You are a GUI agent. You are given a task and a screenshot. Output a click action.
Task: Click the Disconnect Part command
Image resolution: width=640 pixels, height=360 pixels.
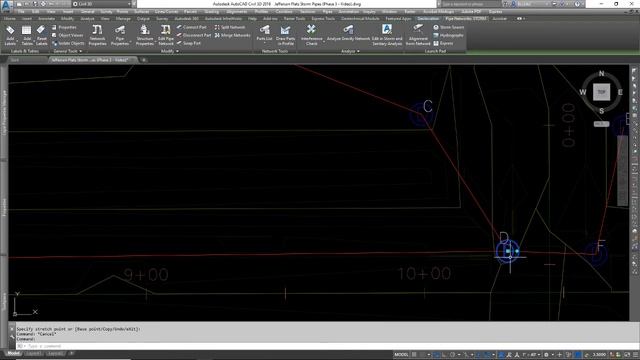click(x=194, y=35)
